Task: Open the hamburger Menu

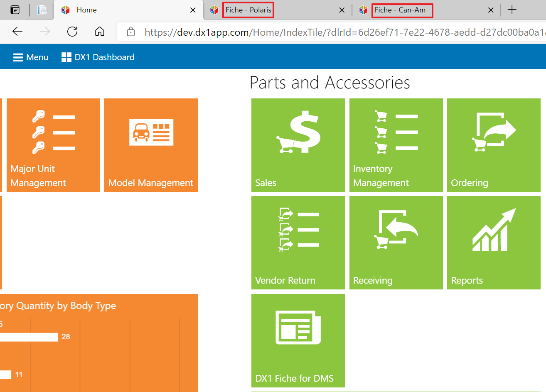Action: coord(31,57)
